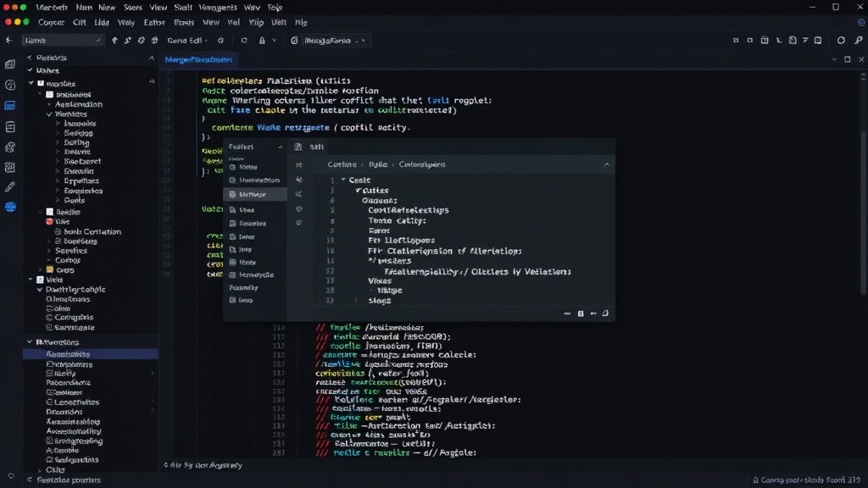
Task: Click the status bar text at bottom right
Action: 807,480
